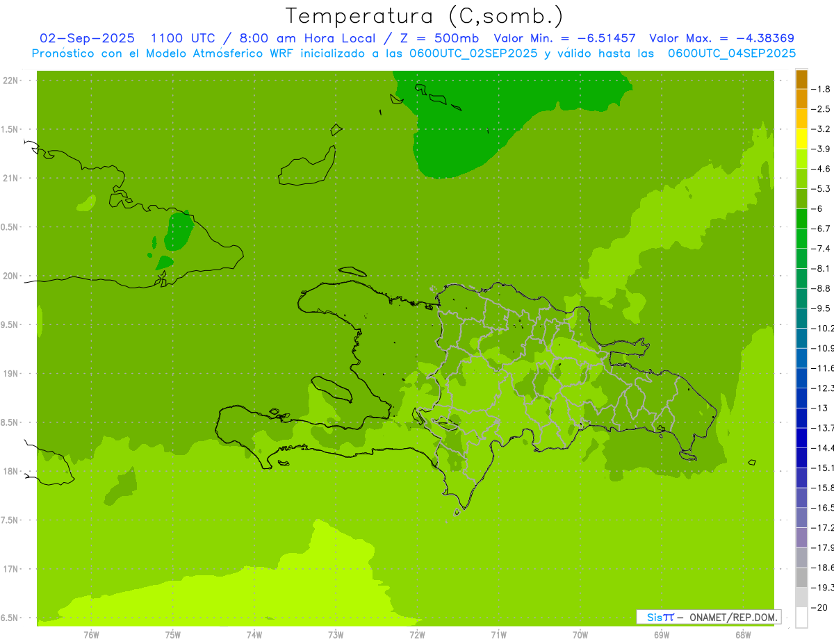834x644 pixels.
Task: Click the '69W' longitude label
Action: pyautogui.click(x=662, y=634)
